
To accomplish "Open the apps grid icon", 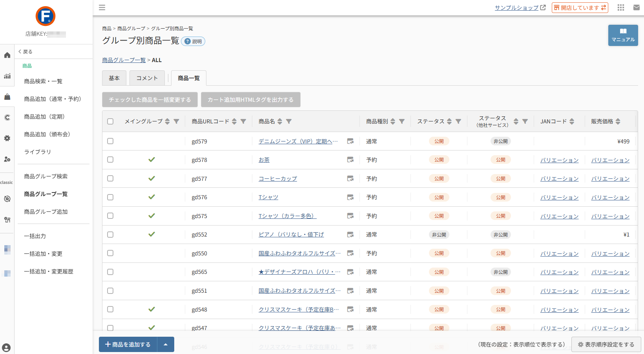I will pos(621,7).
